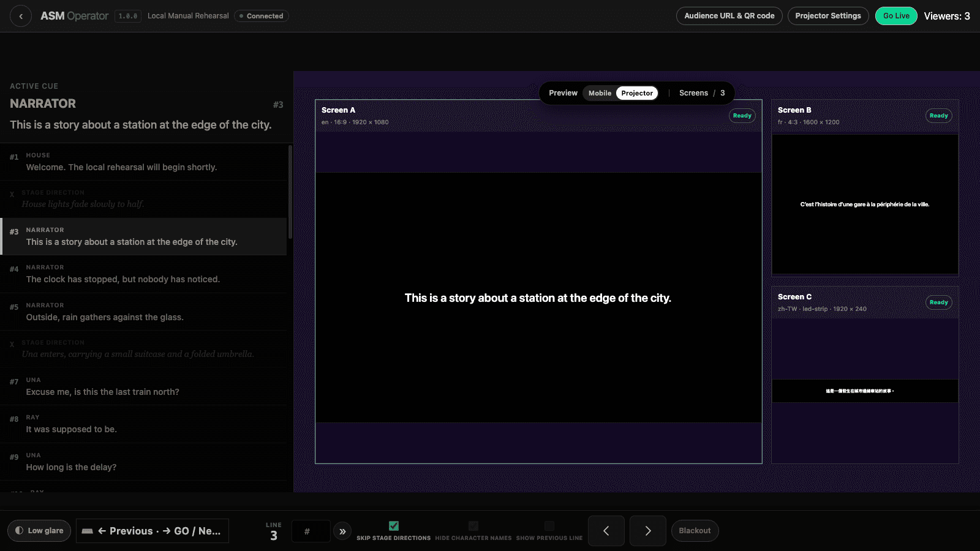Click the Screen B preview
This screenshot has height=551, width=980.
coord(865,188)
